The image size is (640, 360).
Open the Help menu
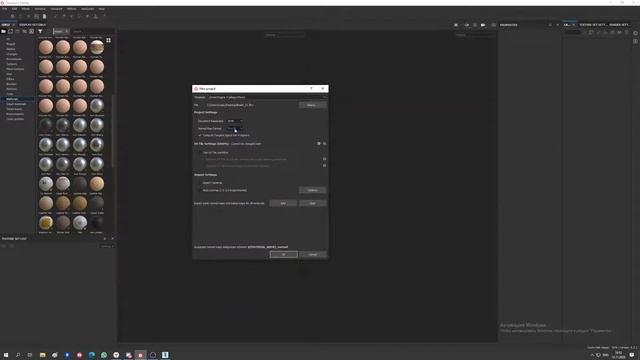pos(102,9)
